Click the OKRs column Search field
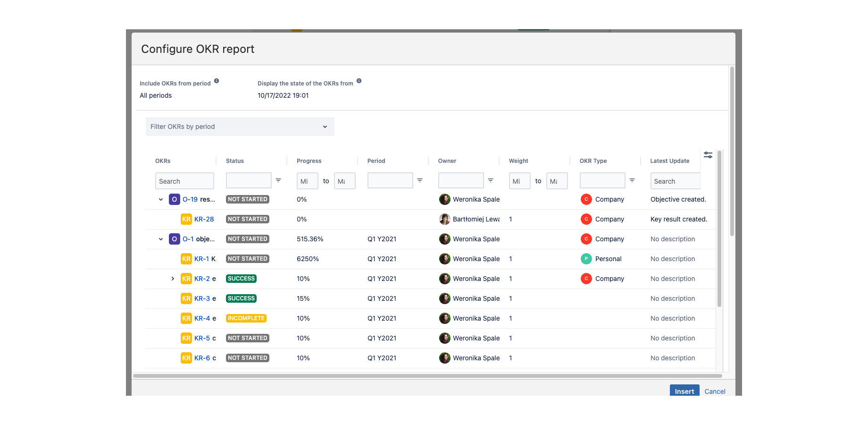Screen dimensions: 868x425 [184, 181]
